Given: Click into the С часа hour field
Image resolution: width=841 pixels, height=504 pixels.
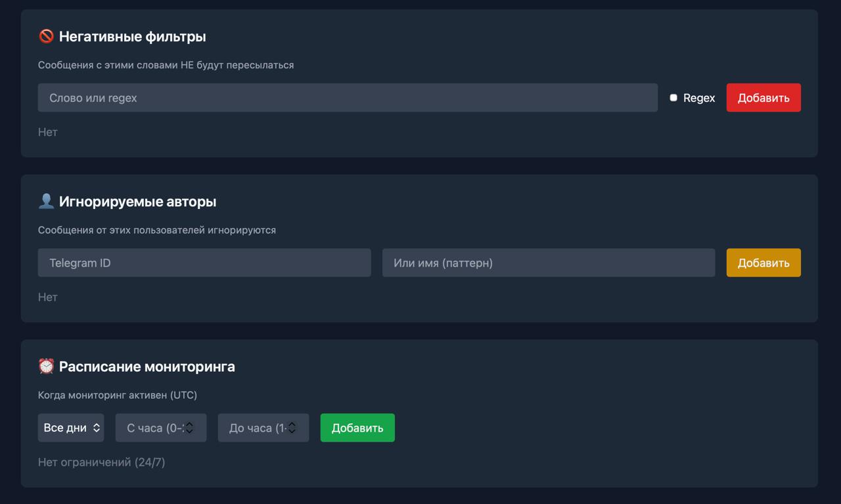Looking at the screenshot, I should point(152,428).
